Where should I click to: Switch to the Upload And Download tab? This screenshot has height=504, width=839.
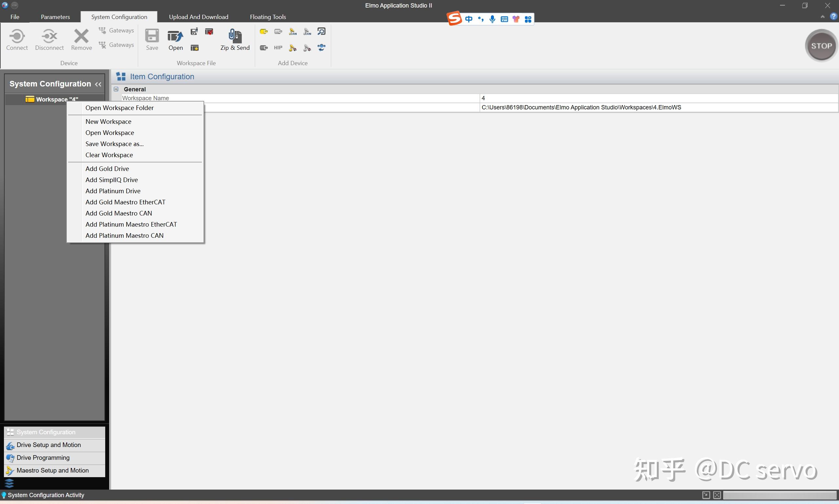coord(199,17)
